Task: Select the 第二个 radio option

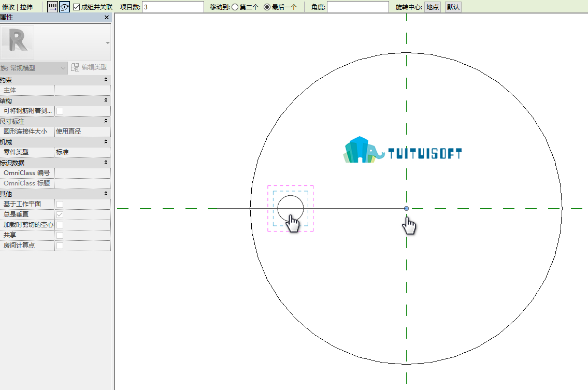Action: click(235, 7)
